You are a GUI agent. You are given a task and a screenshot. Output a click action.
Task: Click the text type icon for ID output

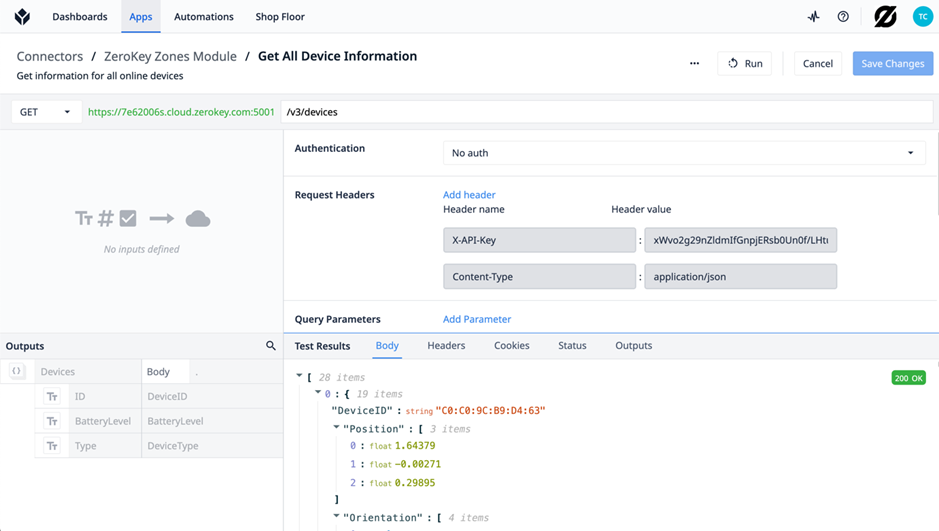point(52,396)
